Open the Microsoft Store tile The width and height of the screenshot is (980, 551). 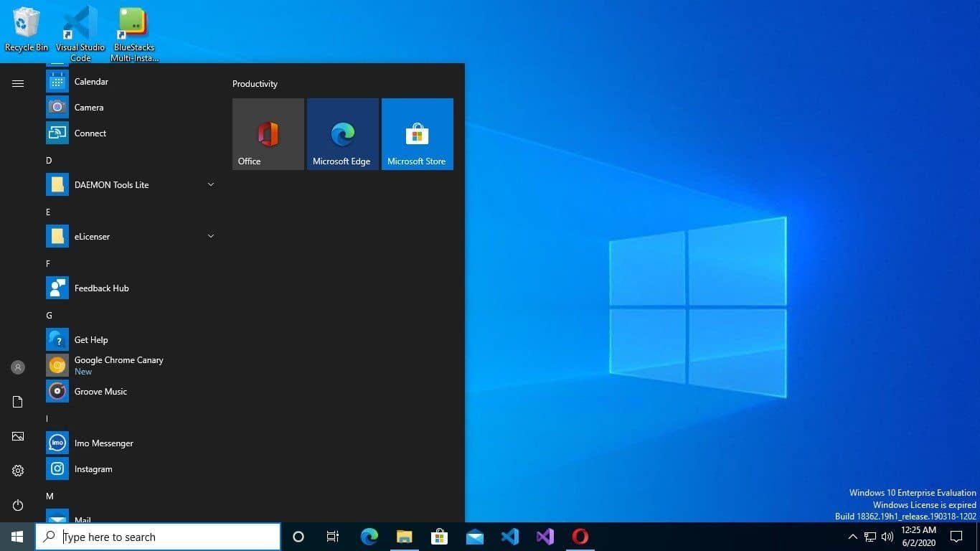point(418,134)
